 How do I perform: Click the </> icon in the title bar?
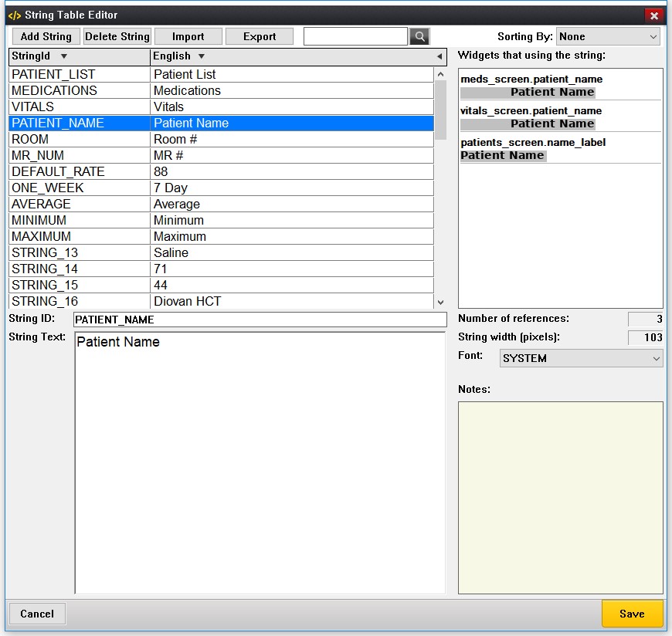[x=14, y=15]
